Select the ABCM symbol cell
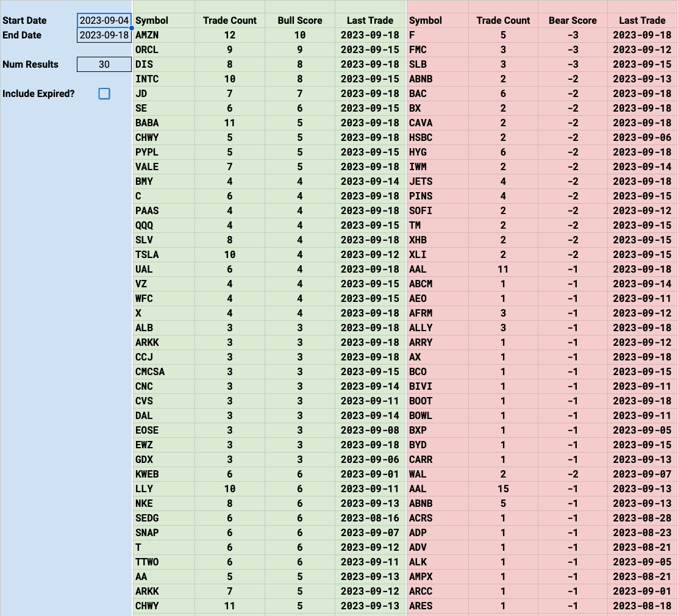The image size is (678, 616). point(438,284)
